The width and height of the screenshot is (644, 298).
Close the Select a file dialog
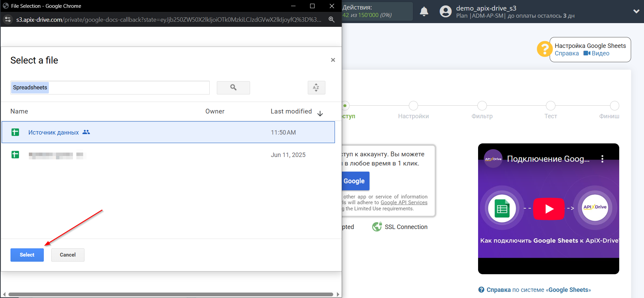click(x=333, y=60)
